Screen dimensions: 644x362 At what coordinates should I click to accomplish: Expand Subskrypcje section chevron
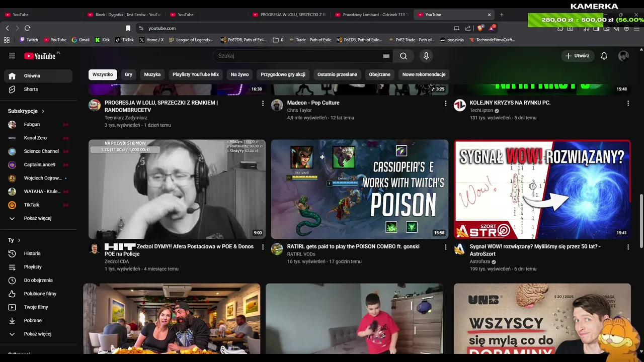tap(43, 111)
